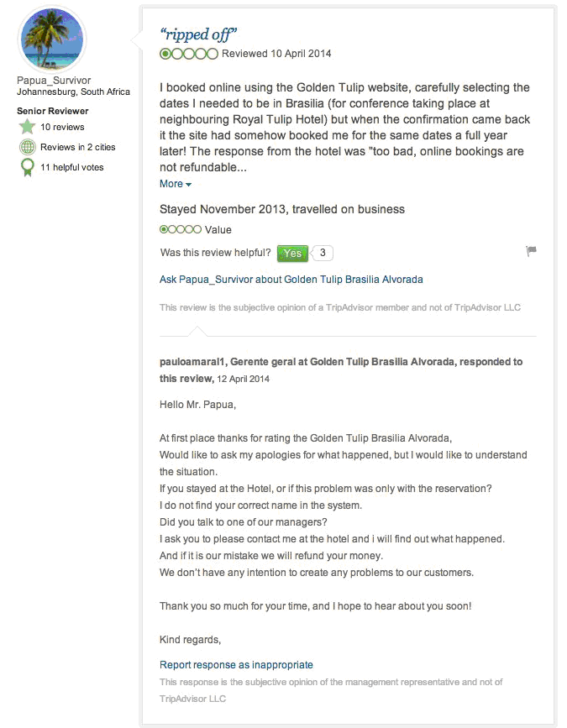Viewport: 567px width, 728px height.
Task: Click Reviews in 2 cities text
Action: (77, 147)
